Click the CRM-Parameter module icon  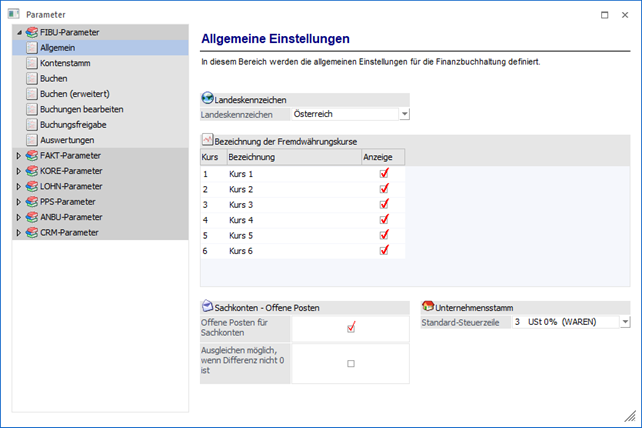32,232
